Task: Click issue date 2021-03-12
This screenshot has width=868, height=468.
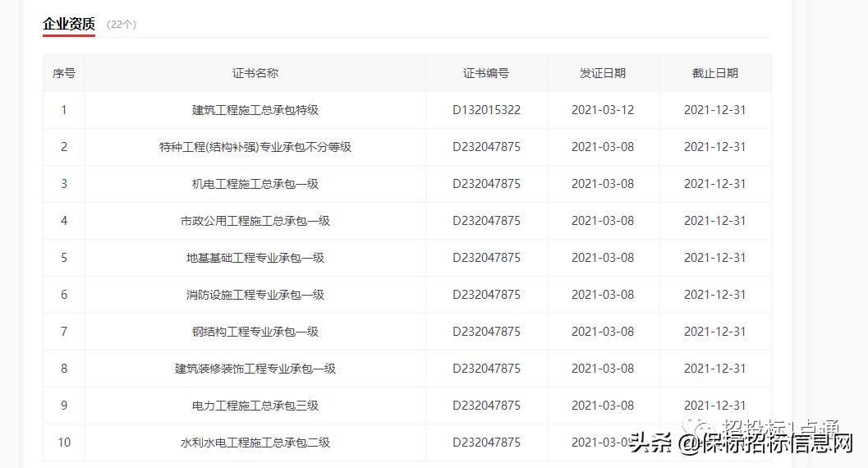Action: click(603, 110)
